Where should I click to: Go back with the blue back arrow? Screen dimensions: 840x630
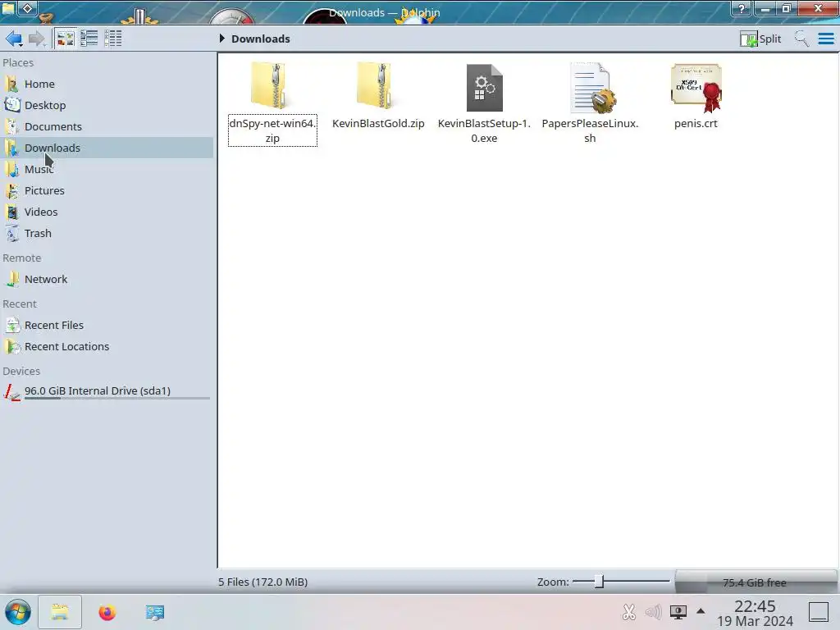tap(13, 39)
